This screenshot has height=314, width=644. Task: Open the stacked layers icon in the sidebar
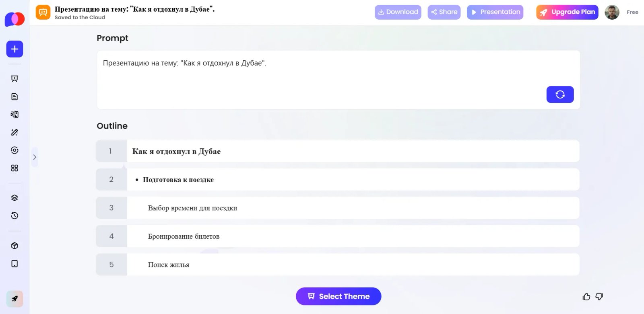(x=14, y=198)
